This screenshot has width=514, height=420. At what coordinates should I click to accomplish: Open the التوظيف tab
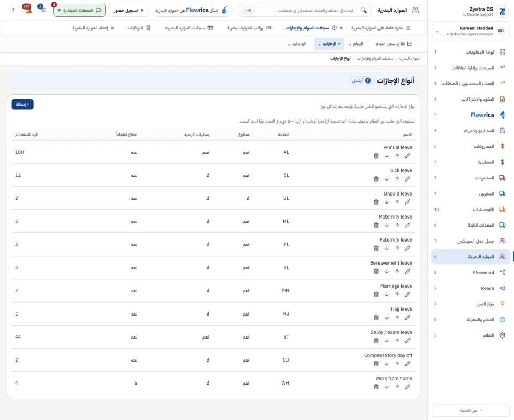coord(139,28)
